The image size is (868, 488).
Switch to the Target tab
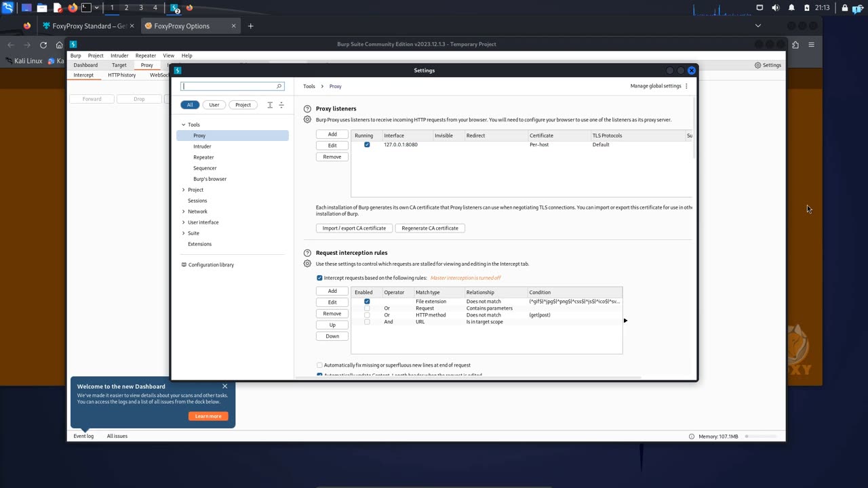click(x=119, y=65)
